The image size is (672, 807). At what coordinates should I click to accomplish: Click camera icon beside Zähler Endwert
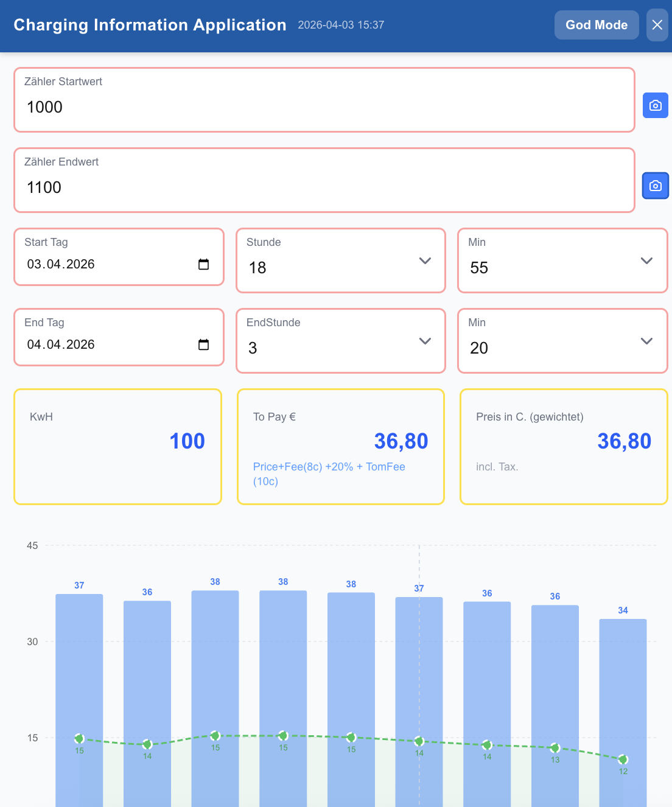pos(655,186)
